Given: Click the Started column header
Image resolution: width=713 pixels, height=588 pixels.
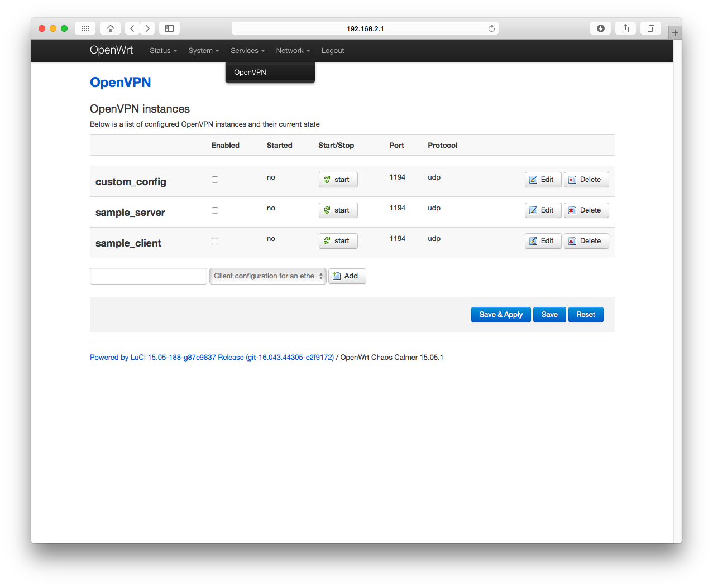Looking at the screenshot, I should (x=280, y=146).
